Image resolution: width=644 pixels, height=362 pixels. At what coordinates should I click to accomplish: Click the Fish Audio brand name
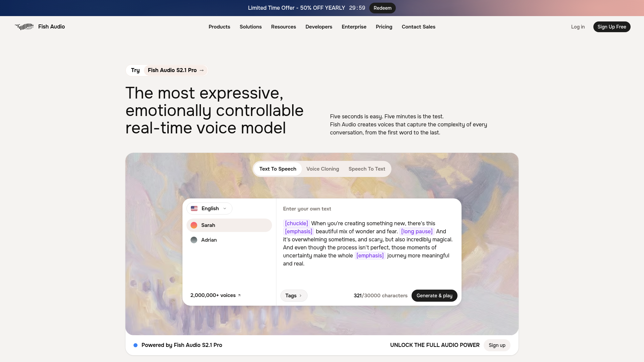click(x=52, y=27)
